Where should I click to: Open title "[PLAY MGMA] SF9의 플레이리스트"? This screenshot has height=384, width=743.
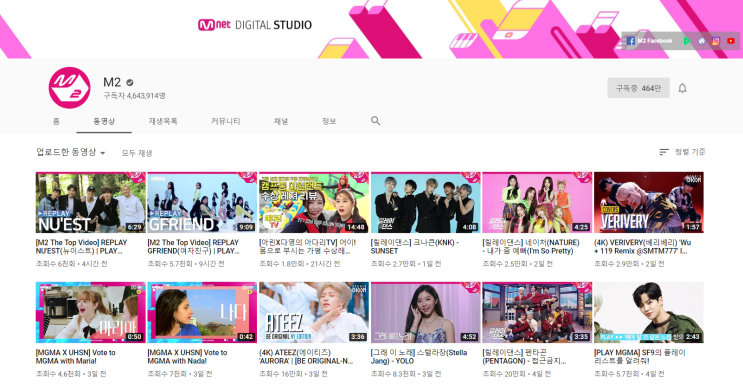(x=640, y=357)
